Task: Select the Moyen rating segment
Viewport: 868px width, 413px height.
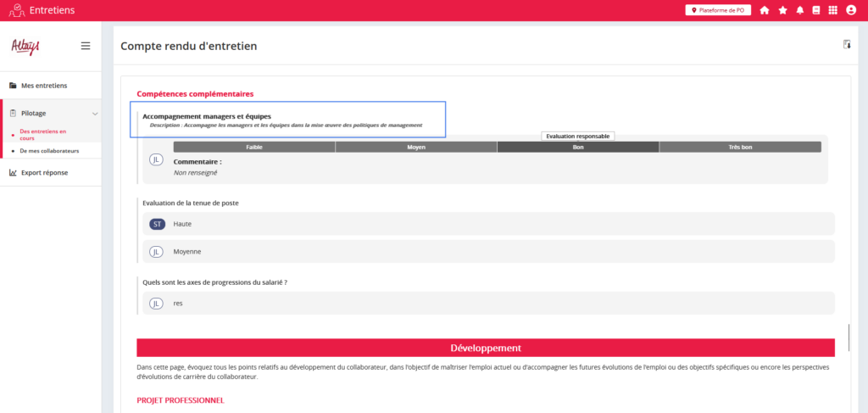Action: pos(415,147)
